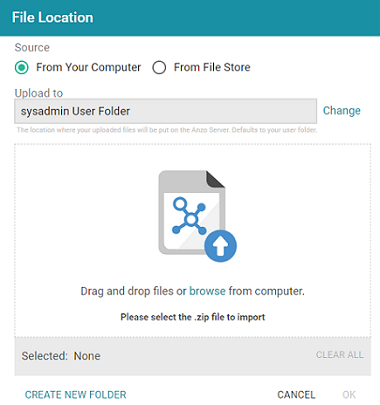Click the browse link in drop zone
380x405 pixels.
tap(207, 291)
